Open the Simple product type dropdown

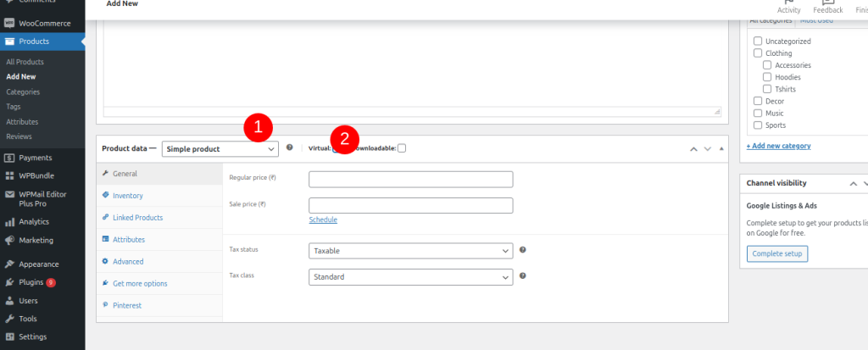[x=220, y=149]
